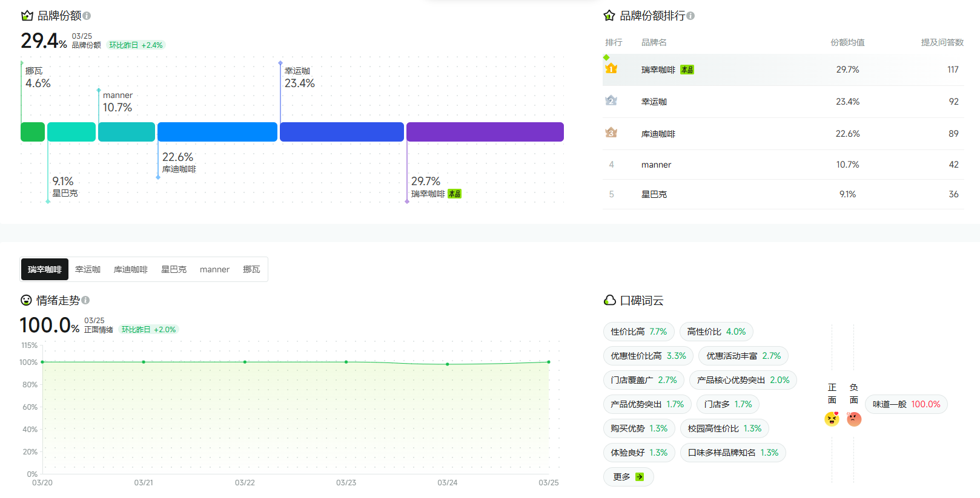Click the info icon beside 品牌份额 title
Screen dimensions: 980x498
(87, 16)
